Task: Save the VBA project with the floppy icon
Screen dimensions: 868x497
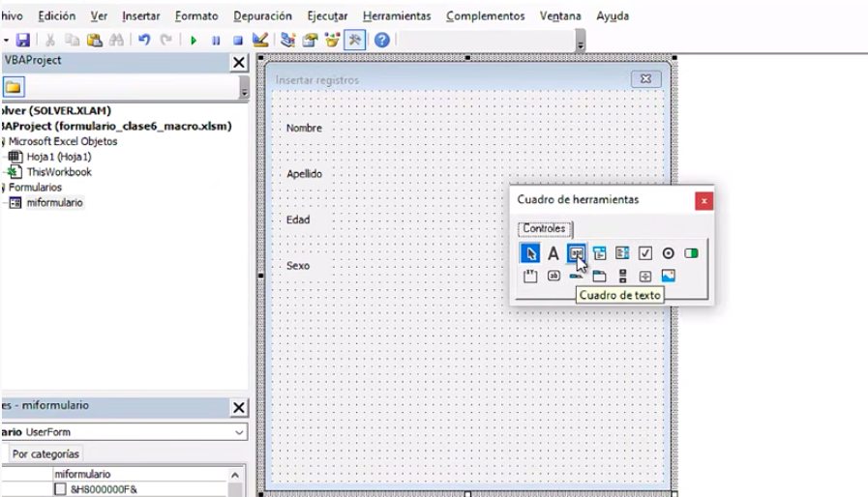Action: (22, 40)
